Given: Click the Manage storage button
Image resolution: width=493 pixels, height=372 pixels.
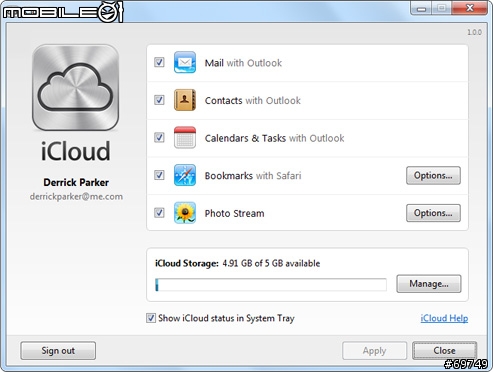Looking at the screenshot, I should point(429,284).
